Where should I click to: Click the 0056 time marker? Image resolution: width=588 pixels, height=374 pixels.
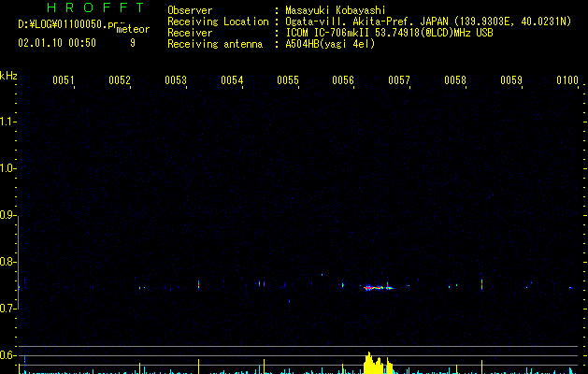(x=343, y=79)
